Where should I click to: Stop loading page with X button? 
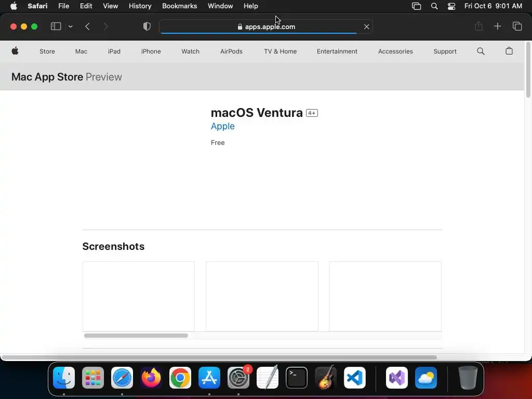click(366, 26)
